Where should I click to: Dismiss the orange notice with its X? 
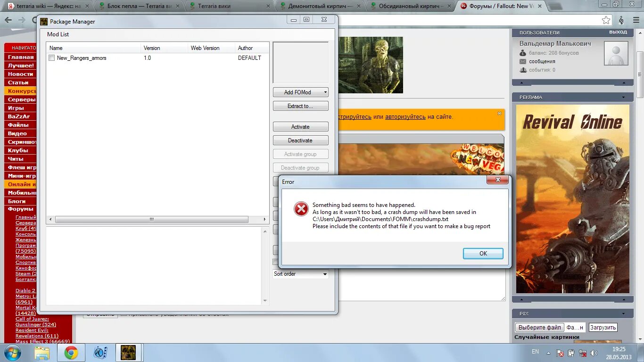tap(500, 113)
